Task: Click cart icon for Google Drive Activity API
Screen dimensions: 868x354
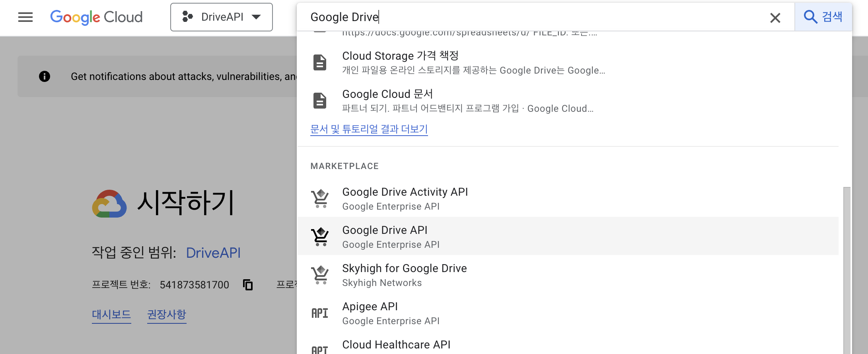Action: coord(320,198)
